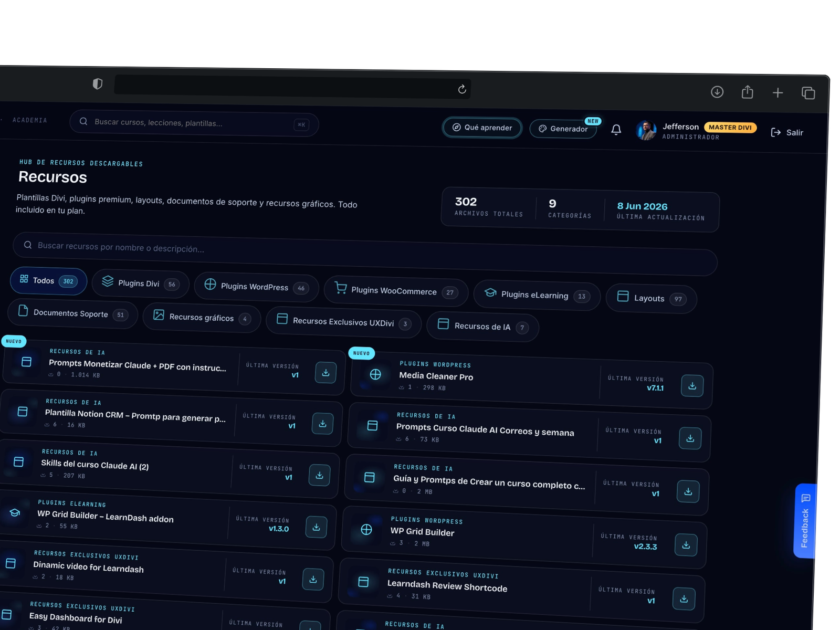
Task: Download Prompts Monetizar Claude resource
Action: coord(326,373)
